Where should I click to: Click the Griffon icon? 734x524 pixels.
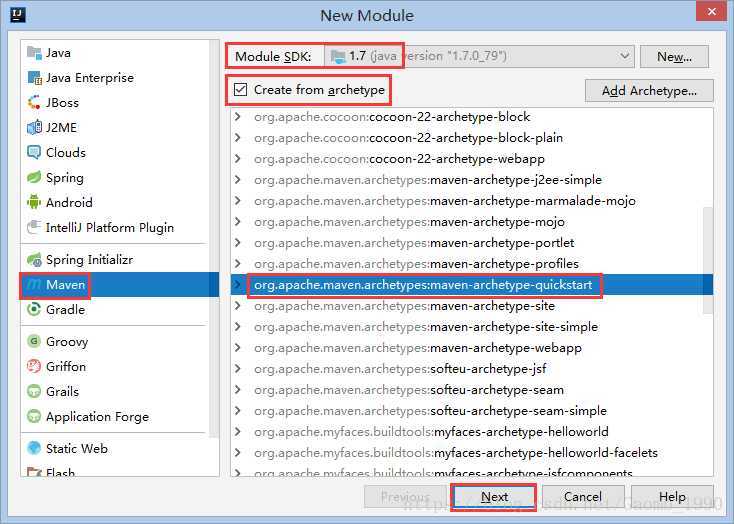pyautogui.click(x=34, y=366)
